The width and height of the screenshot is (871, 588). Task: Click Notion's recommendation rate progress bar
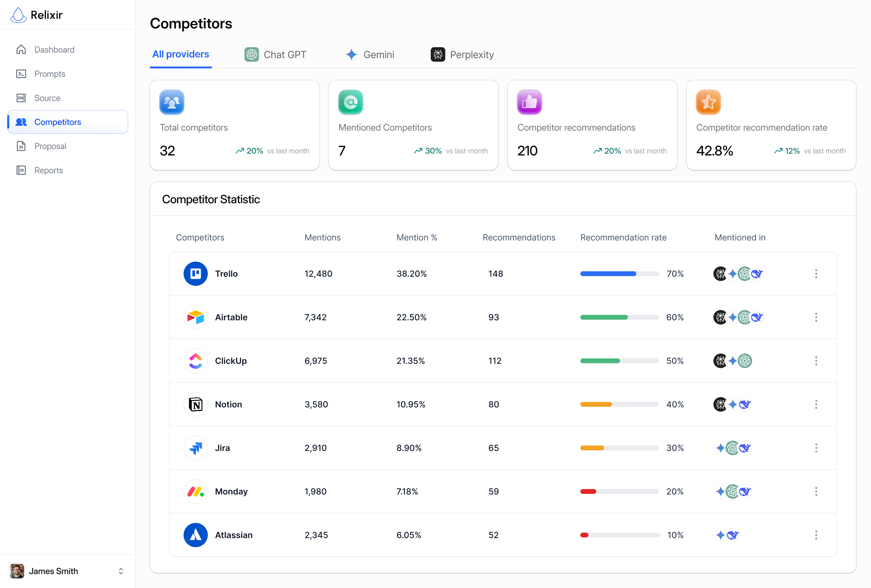click(x=619, y=404)
